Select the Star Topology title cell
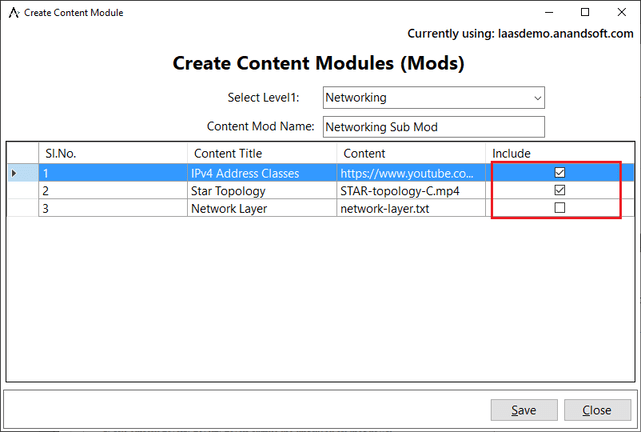 262,190
